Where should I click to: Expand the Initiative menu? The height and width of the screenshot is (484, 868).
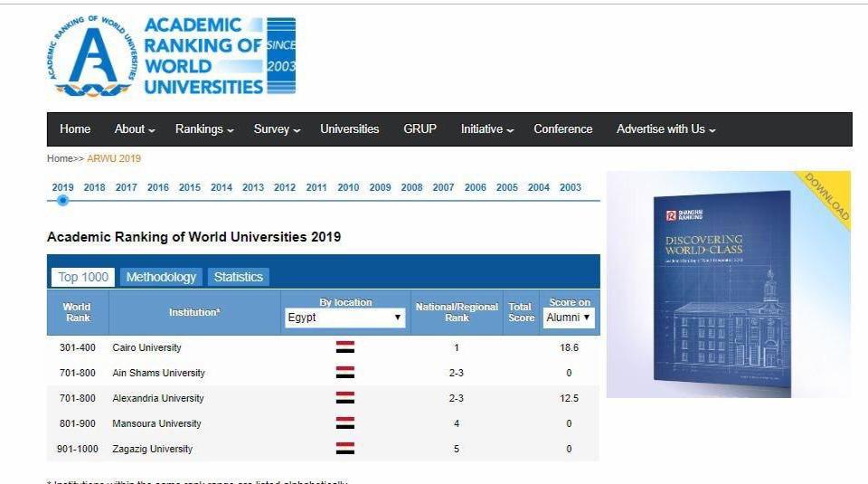pos(487,129)
